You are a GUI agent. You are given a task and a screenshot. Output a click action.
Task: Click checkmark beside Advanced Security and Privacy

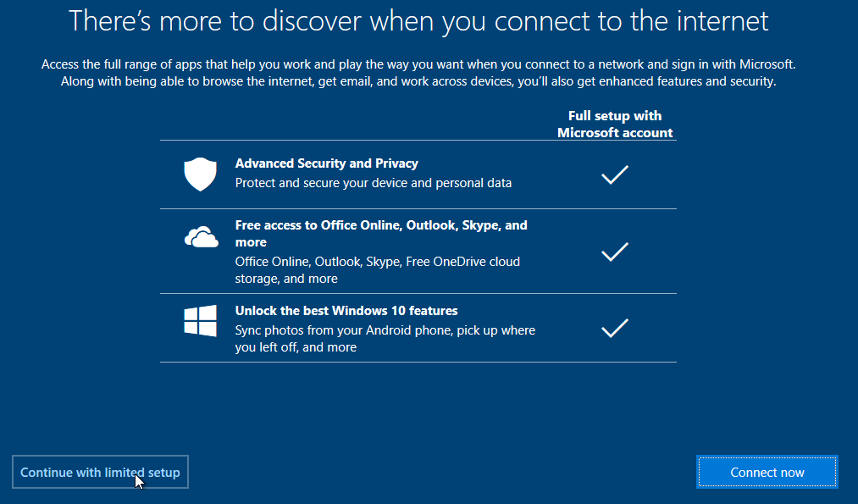click(614, 174)
